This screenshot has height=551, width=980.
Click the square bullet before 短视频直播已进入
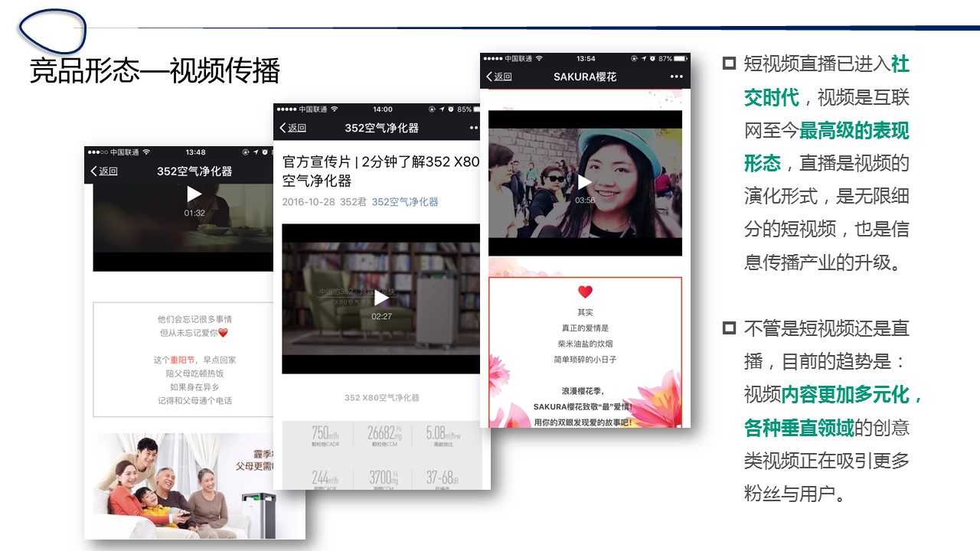(729, 64)
